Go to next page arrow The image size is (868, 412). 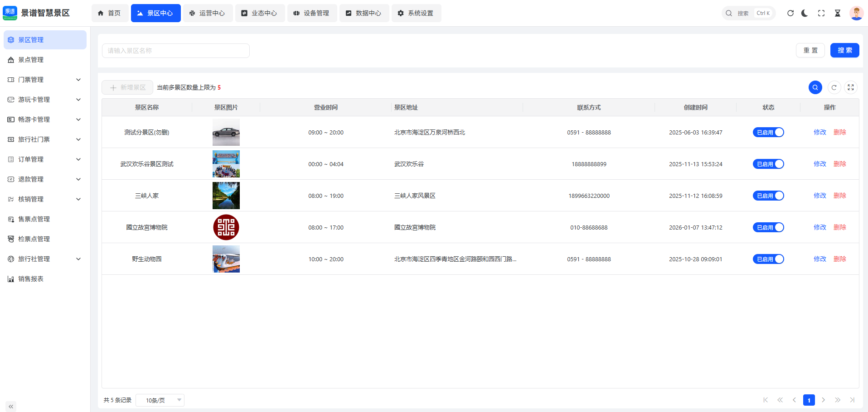[824, 400]
